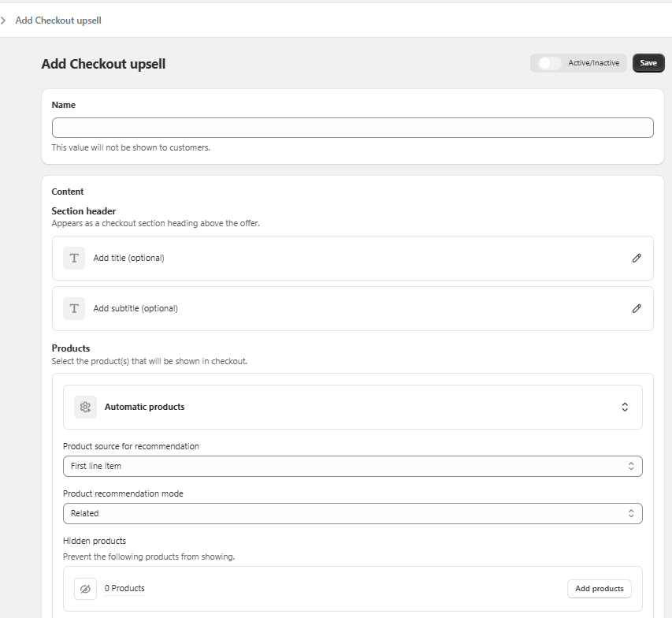Save the checkout upsell
The image size is (672, 618).
[648, 63]
